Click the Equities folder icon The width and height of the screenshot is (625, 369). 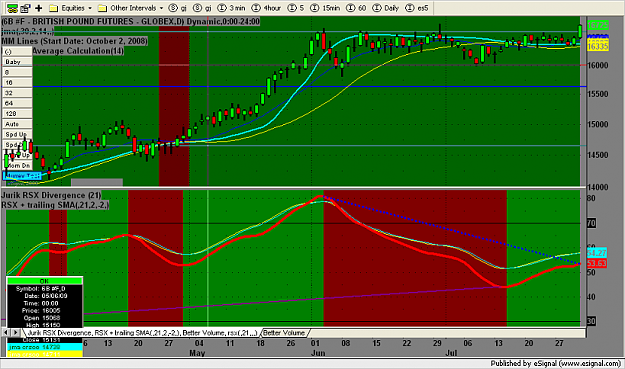coord(53,8)
